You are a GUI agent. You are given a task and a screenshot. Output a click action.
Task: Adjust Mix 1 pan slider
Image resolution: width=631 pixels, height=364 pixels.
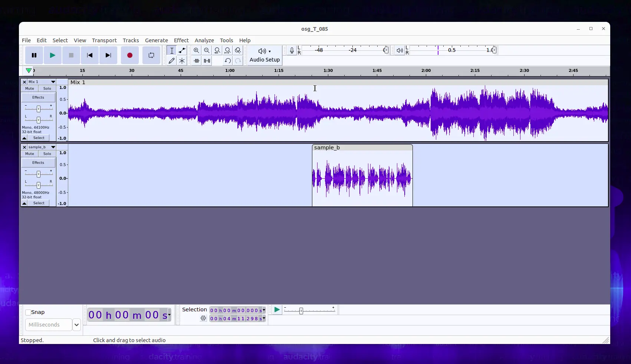(39, 120)
